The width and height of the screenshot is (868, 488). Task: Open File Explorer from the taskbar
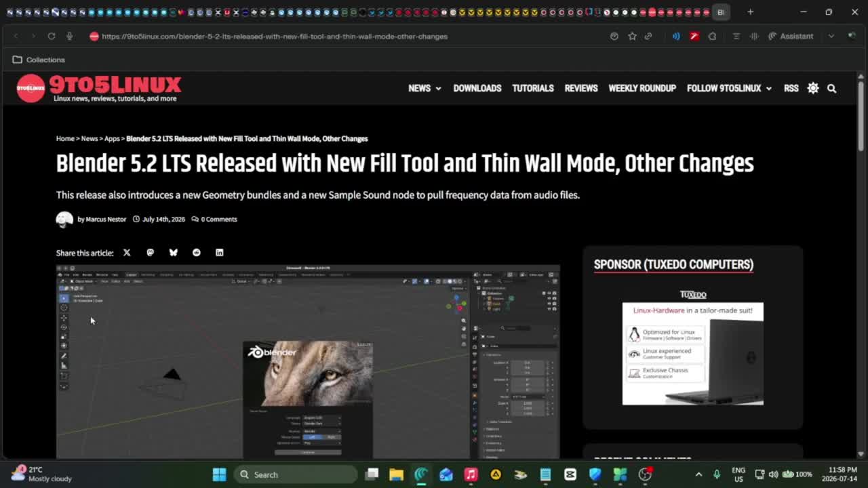pos(397,474)
